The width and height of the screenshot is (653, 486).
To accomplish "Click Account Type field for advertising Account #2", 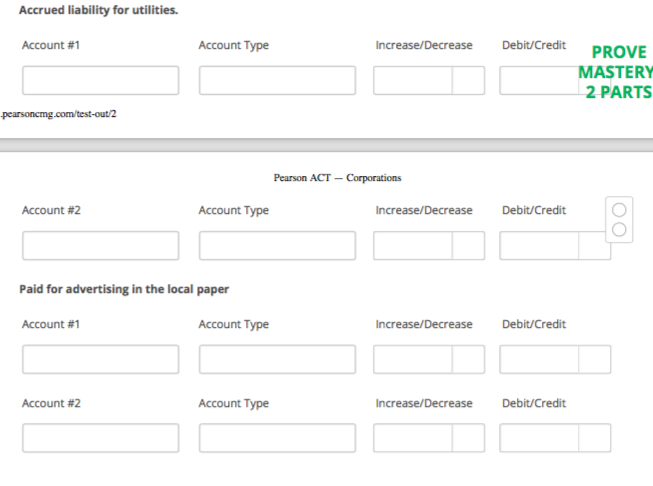I will coord(277,438).
